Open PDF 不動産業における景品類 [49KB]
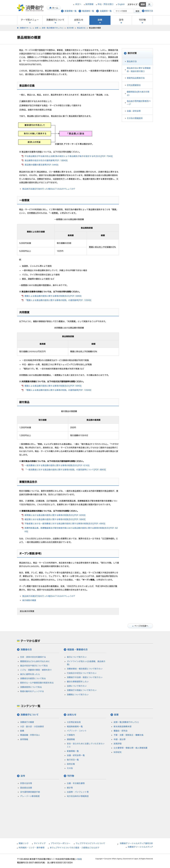Screen dimensions: 170x868 tap(65, 524)
